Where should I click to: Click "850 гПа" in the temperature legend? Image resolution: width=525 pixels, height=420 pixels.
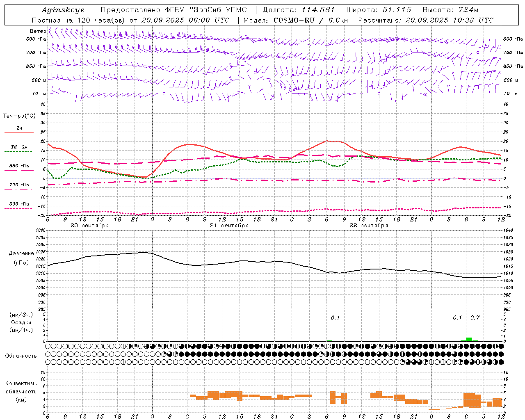[19, 166]
